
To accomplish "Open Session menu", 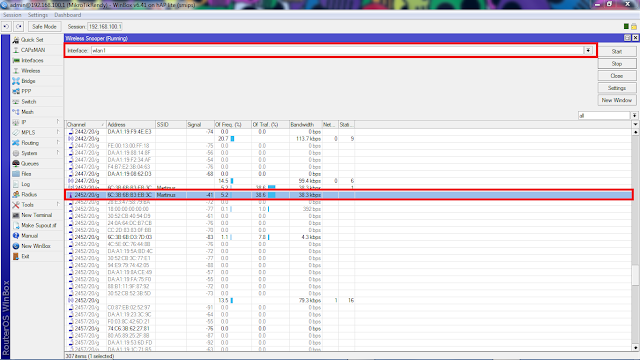I will tap(12, 15).
